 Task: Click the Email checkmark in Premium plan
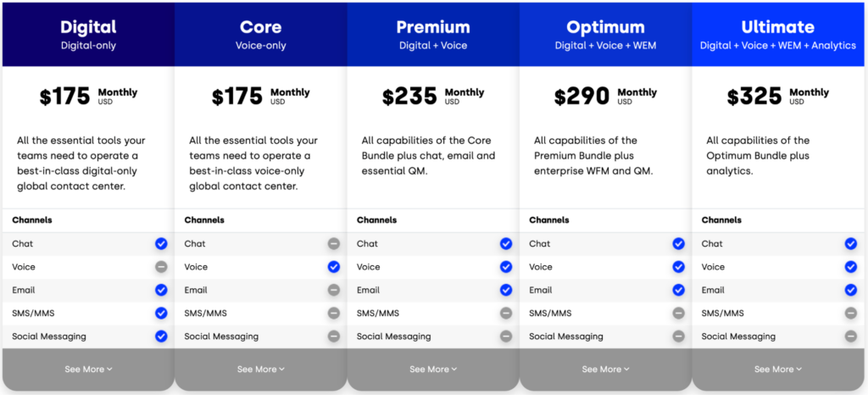tap(506, 290)
